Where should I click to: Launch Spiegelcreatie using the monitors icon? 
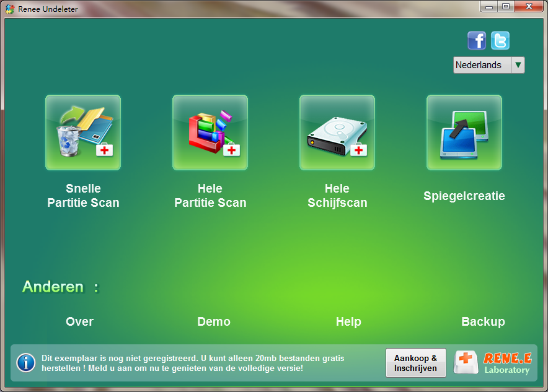pyautogui.click(x=464, y=133)
